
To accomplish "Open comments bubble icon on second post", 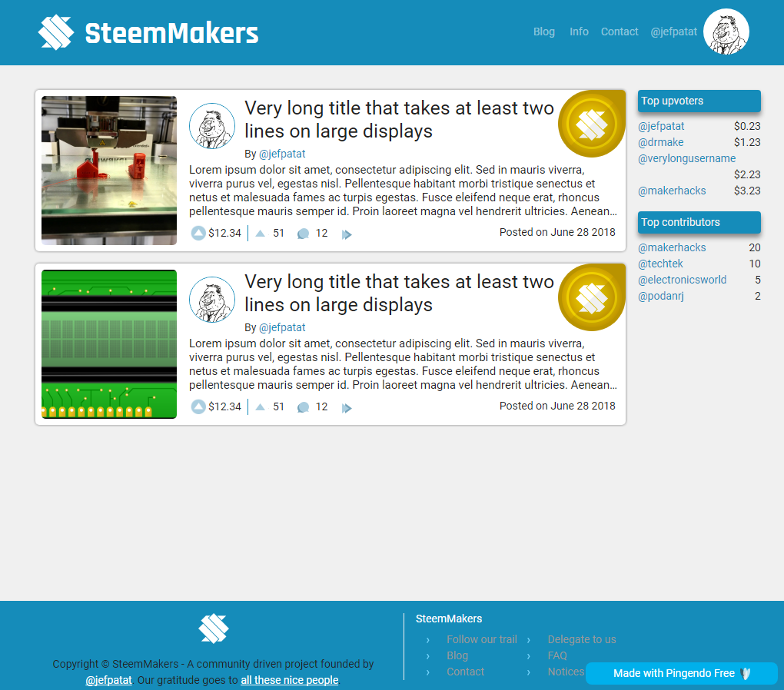I will coord(303,407).
